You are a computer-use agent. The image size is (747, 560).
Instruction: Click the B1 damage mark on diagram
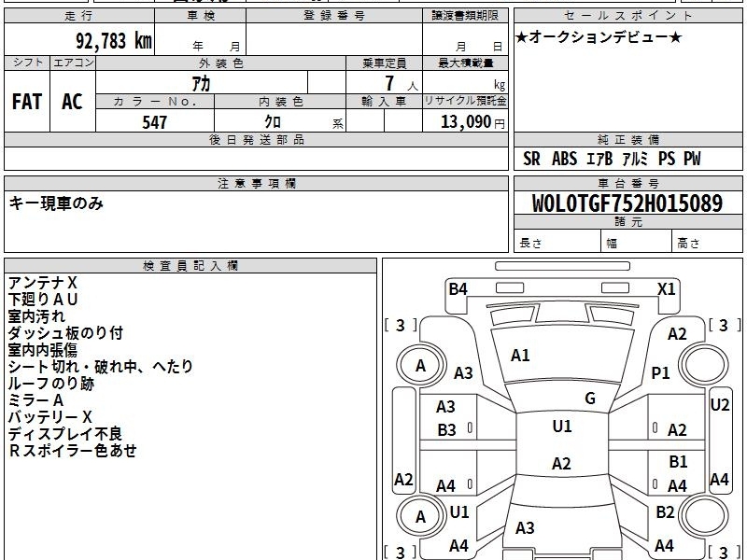click(678, 462)
